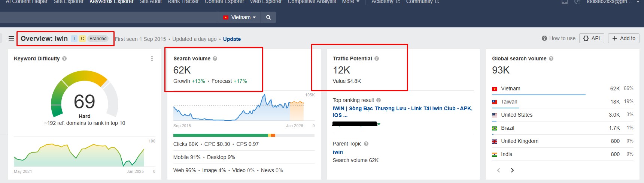Click the Forecast +17% value

click(x=229, y=81)
